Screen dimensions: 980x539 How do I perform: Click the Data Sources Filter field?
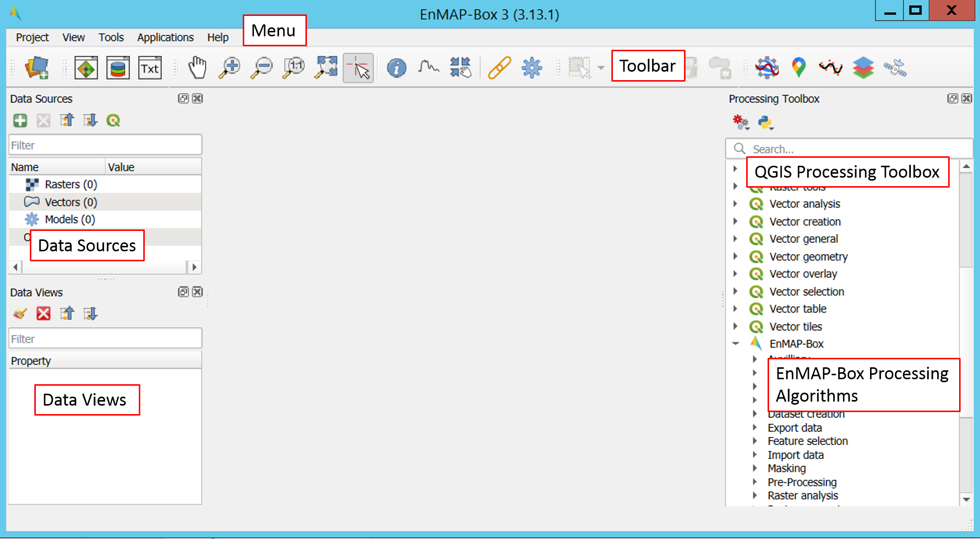[105, 145]
